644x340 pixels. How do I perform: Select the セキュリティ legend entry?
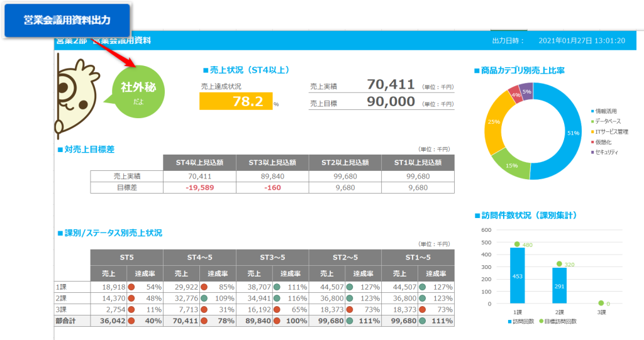(610, 153)
